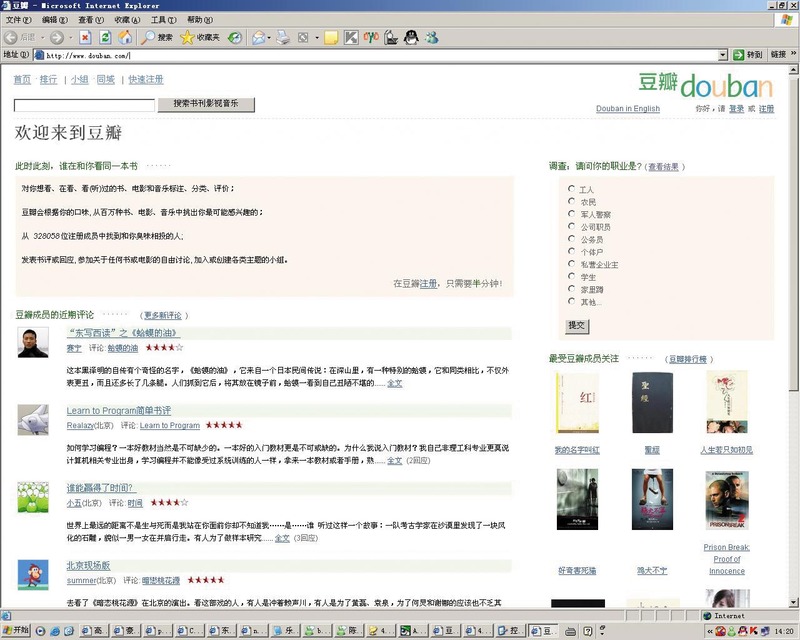Click the scrollbar up arrow
800x640 pixels.
pos(794,70)
